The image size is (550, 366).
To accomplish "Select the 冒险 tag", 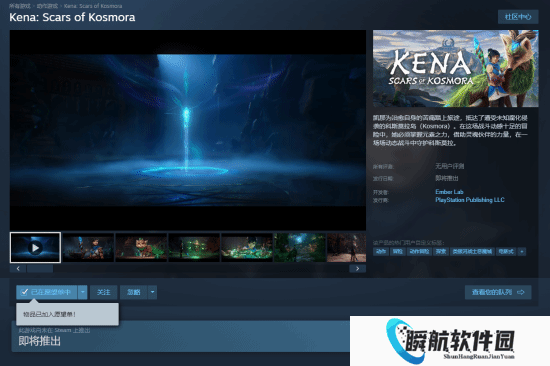I will click(x=397, y=252).
